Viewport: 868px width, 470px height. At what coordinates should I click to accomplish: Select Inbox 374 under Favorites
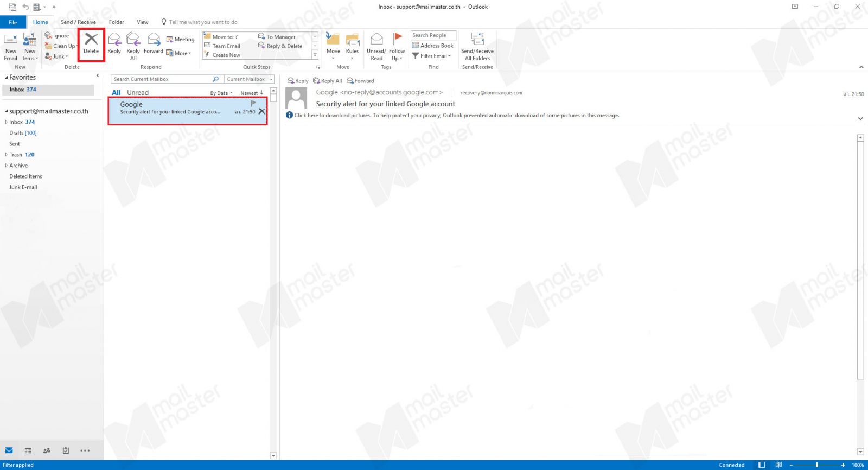(x=48, y=90)
